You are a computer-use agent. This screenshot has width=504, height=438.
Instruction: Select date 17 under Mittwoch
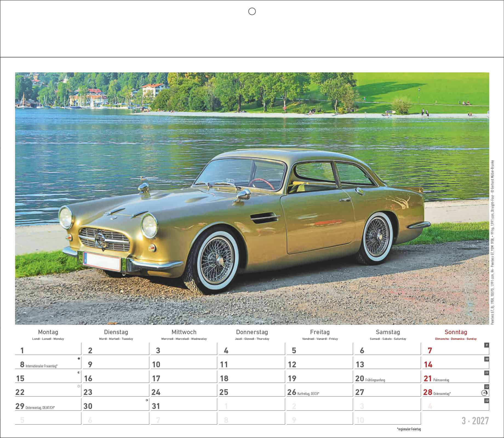pos(156,379)
